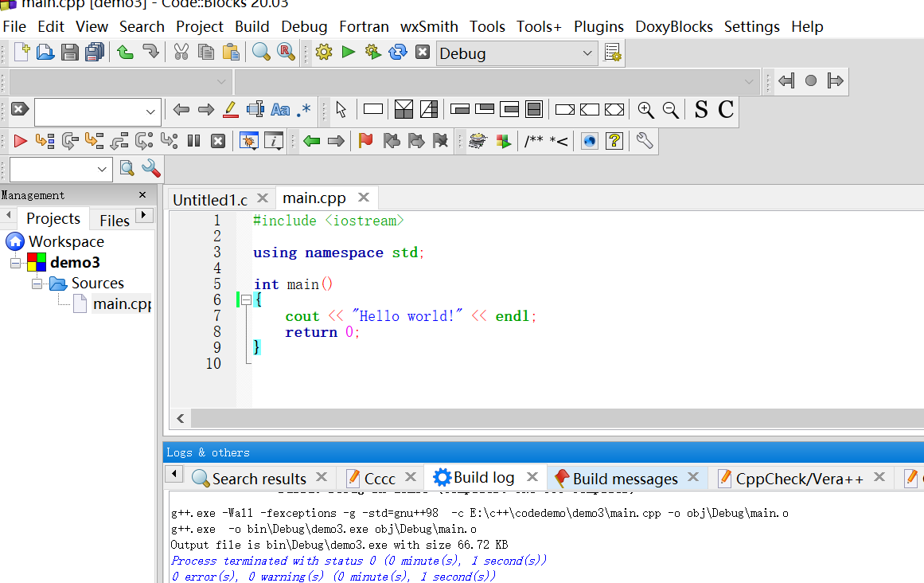
Task: Toggle bookmark with the red flag icon
Action: click(365, 141)
